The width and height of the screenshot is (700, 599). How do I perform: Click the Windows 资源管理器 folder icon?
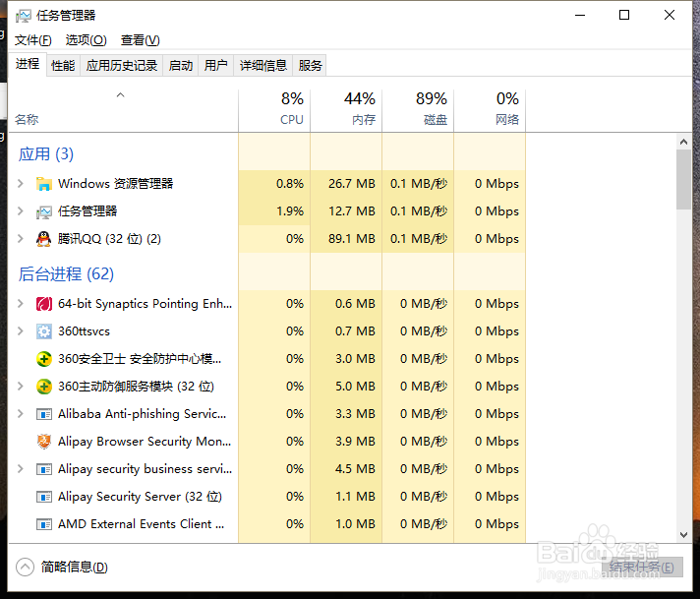coord(43,184)
